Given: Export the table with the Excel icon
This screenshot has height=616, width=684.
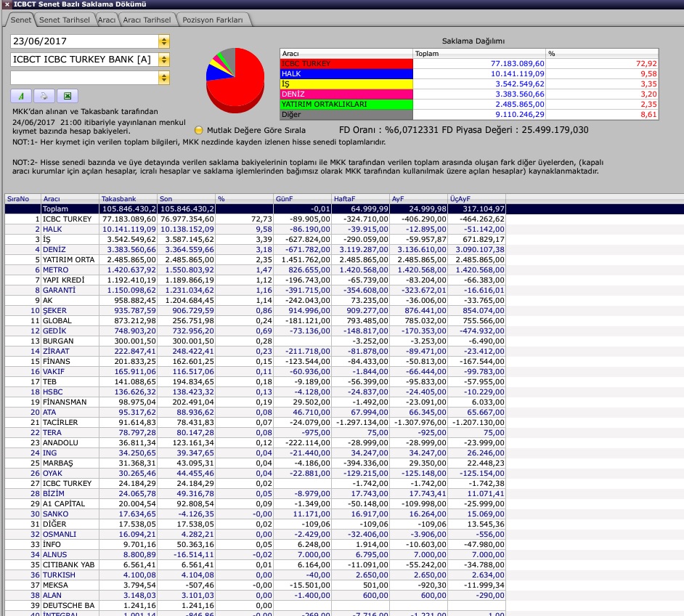Looking at the screenshot, I should (68, 96).
